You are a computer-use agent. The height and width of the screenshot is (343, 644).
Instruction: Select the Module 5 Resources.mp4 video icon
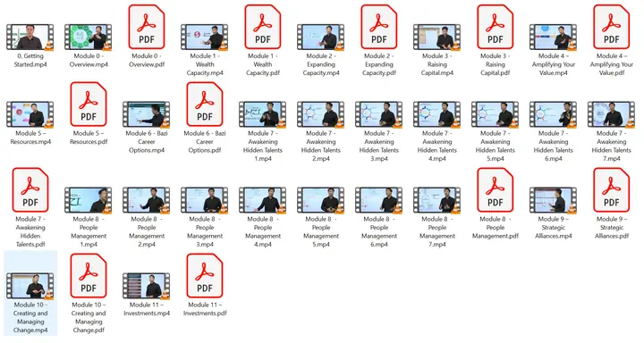coord(30,114)
